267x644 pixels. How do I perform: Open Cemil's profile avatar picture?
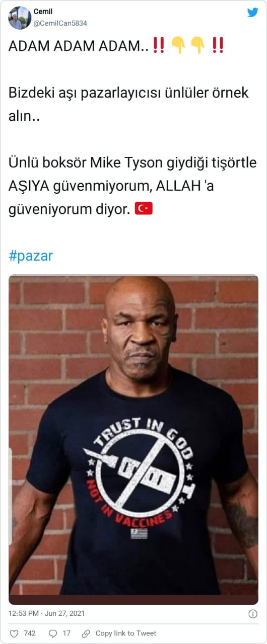pos(20,18)
